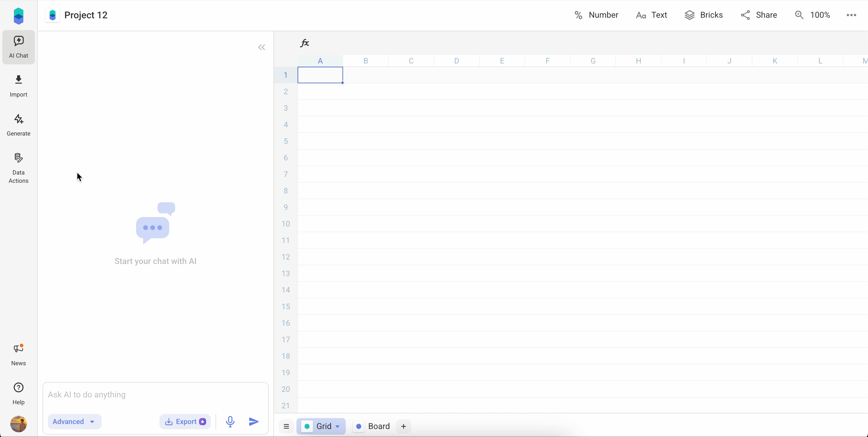This screenshot has height=437, width=868.
Task: Click the Share button
Action: tap(759, 14)
